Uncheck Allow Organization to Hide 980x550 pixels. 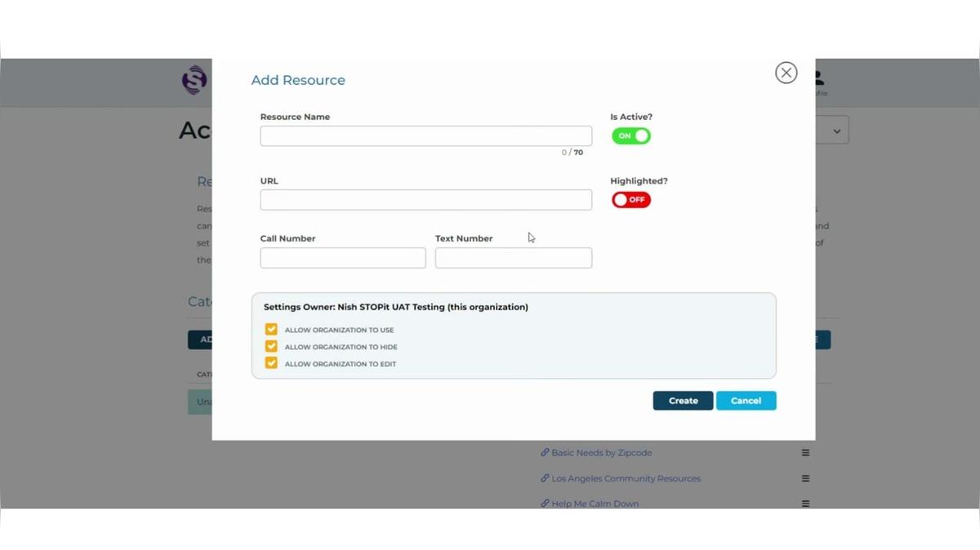tap(271, 347)
